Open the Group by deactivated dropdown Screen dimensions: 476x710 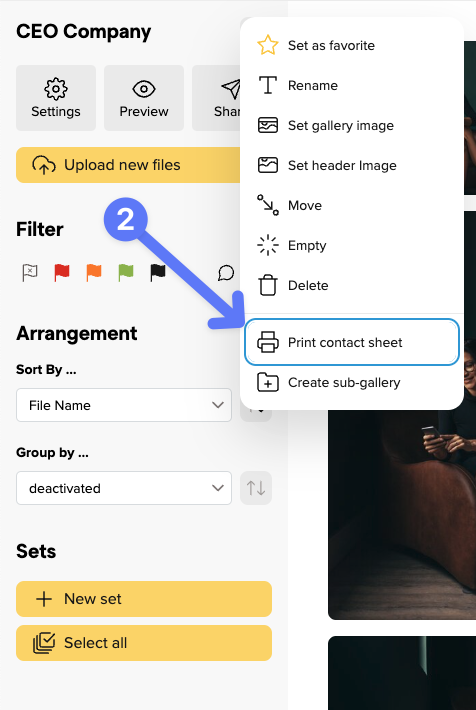pos(124,488)
